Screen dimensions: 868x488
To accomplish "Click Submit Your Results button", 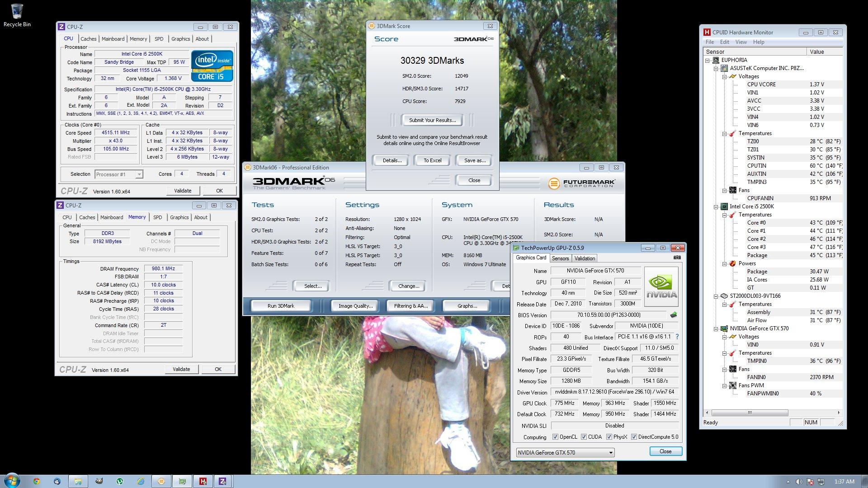I will coord(432,120).
